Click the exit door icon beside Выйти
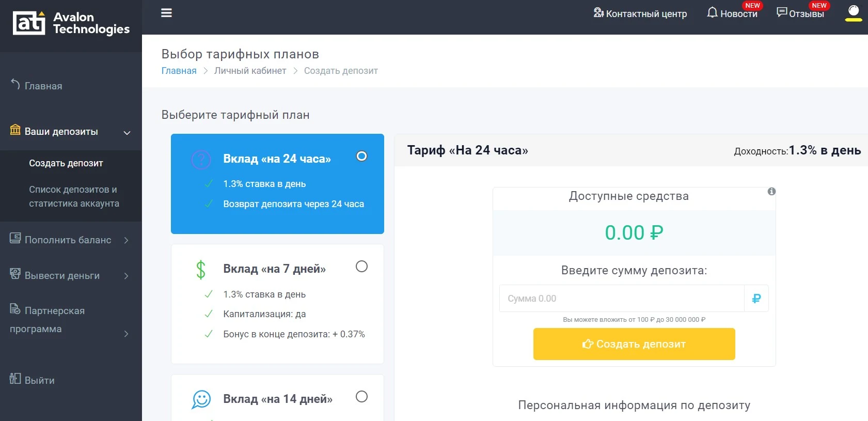Image resolution: width=868 pixels, height=421 pixels. point(15,379)
